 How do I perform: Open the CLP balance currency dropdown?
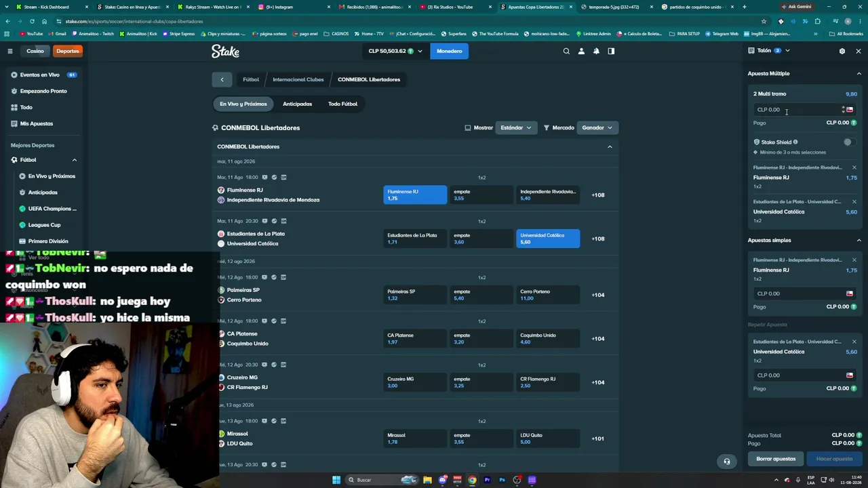click(395, 51)
